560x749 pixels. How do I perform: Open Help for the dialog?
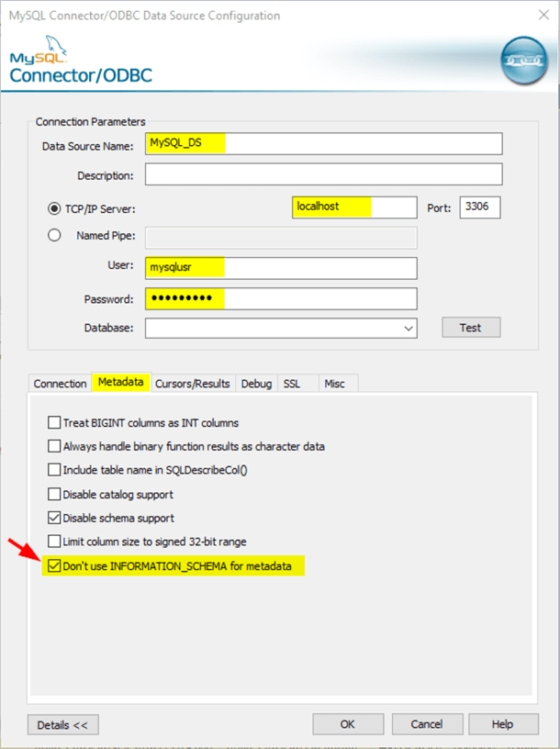(503, 724)
